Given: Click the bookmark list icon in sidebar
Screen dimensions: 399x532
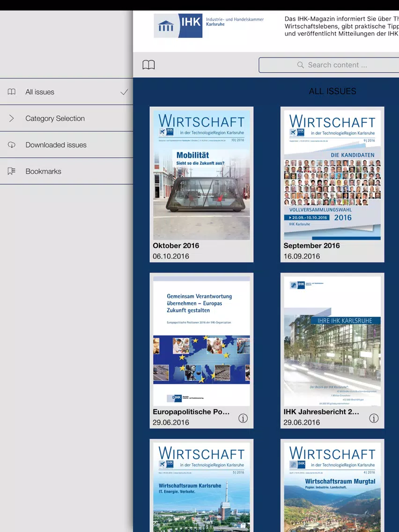Looking at the screenshot, I should point(12,171).
